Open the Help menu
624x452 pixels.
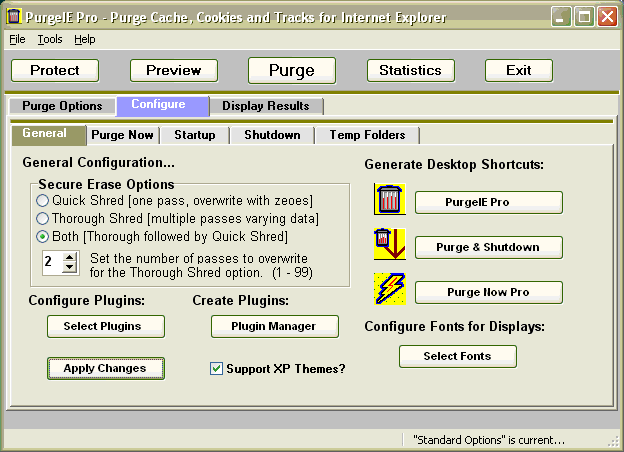click(x=84, y=39)
